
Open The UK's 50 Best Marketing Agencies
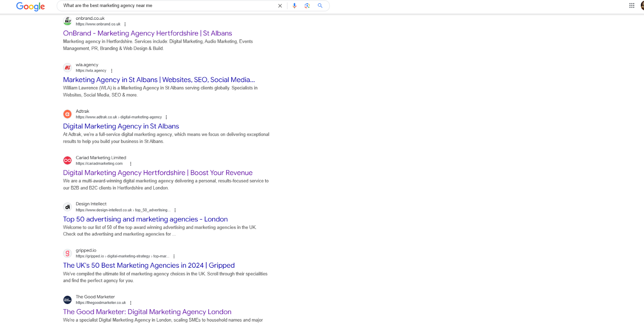point(149,266)
